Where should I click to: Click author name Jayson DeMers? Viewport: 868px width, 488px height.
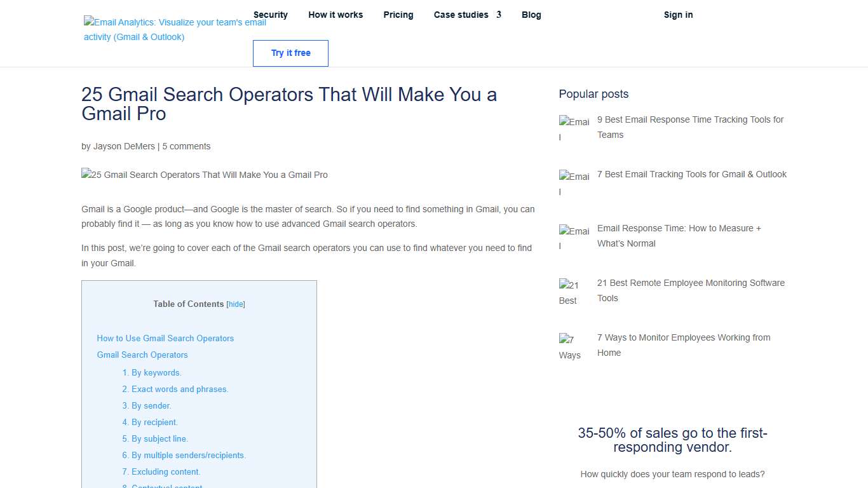124,146
